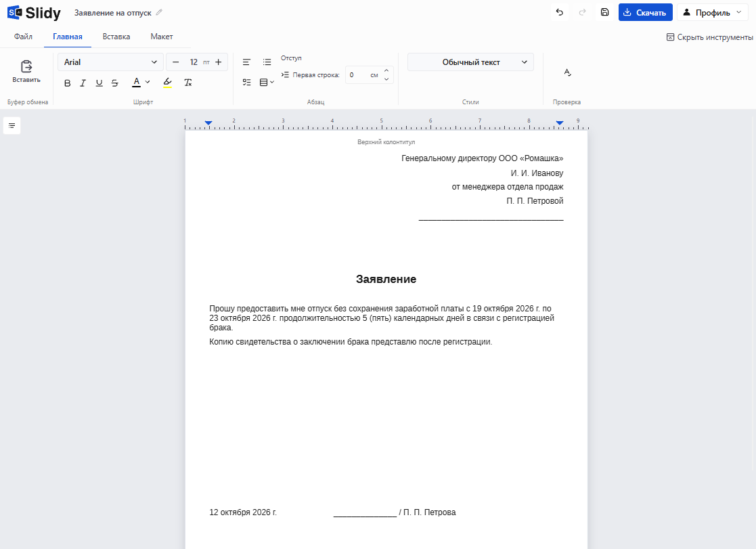This screenshot has height=549, width=756.
Task: Undo the last action
Action: coord(559,13)
